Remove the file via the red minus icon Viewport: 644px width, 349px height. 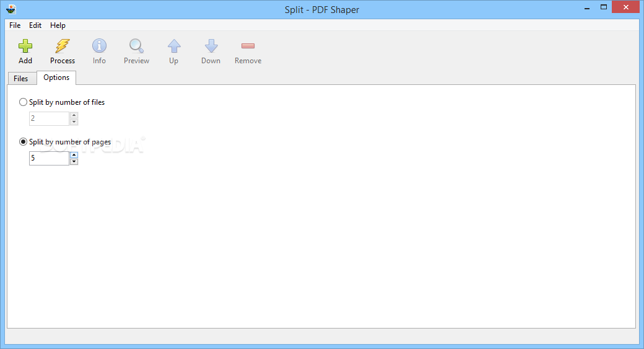coord(248,46)
